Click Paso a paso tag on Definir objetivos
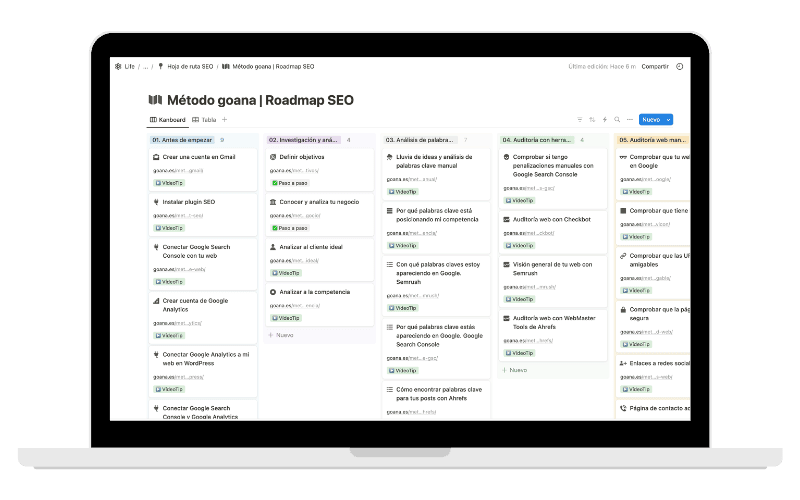The width and height of the screenshot is (800, 500). point(290,183)
